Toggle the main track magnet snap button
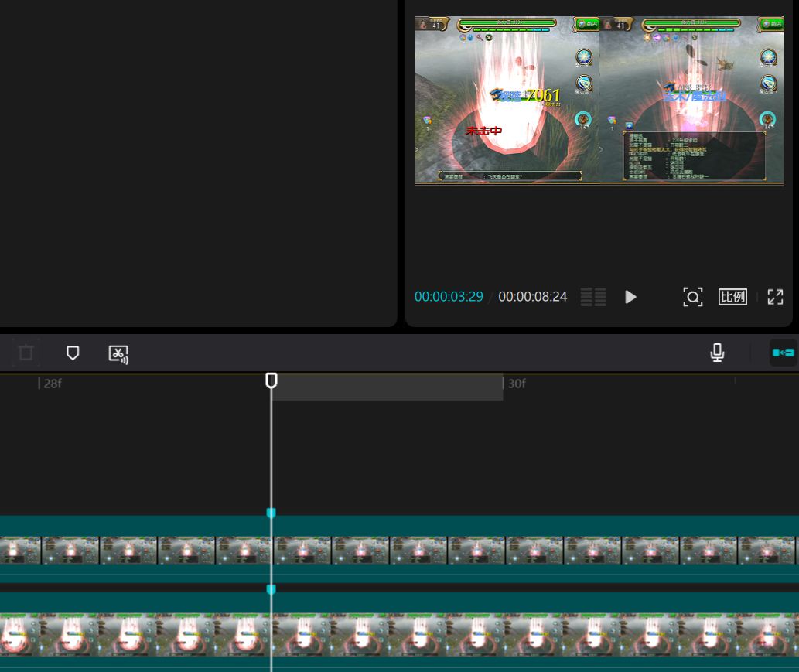This screenshot has height=672, width=799. pos(784,353)
